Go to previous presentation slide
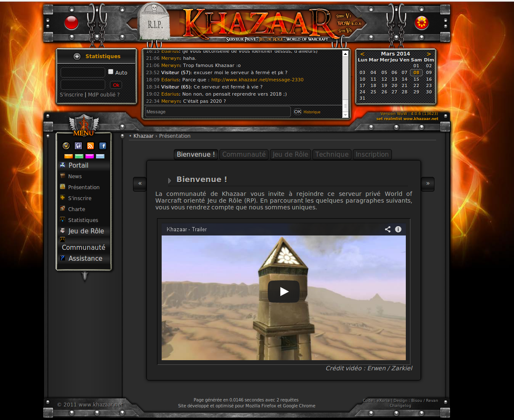The height and width of the screenshot is (420, 514). [140, 184]
